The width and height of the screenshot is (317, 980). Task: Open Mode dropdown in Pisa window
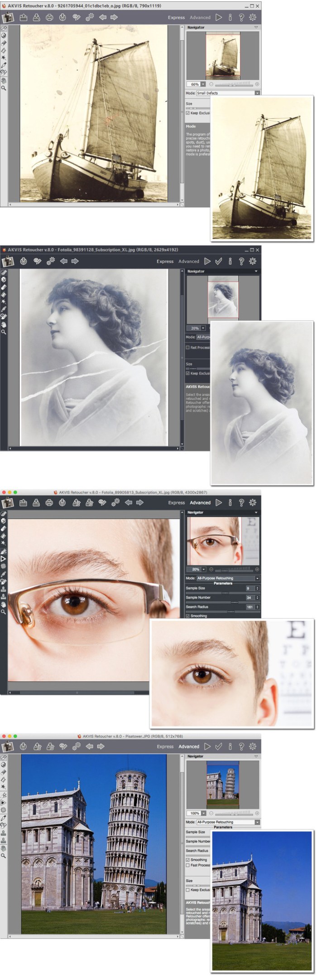(228, 822)
